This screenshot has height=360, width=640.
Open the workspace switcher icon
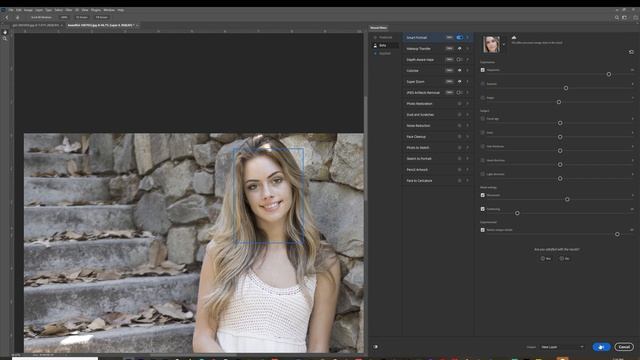(624, 18)
